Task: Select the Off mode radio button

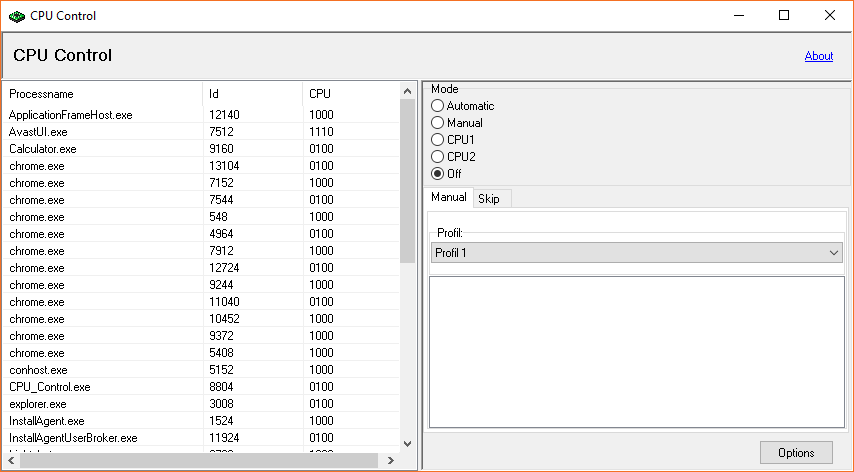Action: [x=438, y=174]
